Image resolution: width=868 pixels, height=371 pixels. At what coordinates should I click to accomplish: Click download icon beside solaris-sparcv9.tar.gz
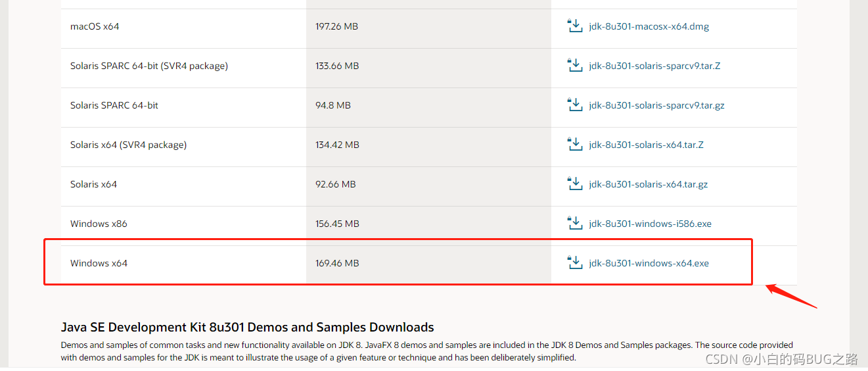(x=575, y=105)
